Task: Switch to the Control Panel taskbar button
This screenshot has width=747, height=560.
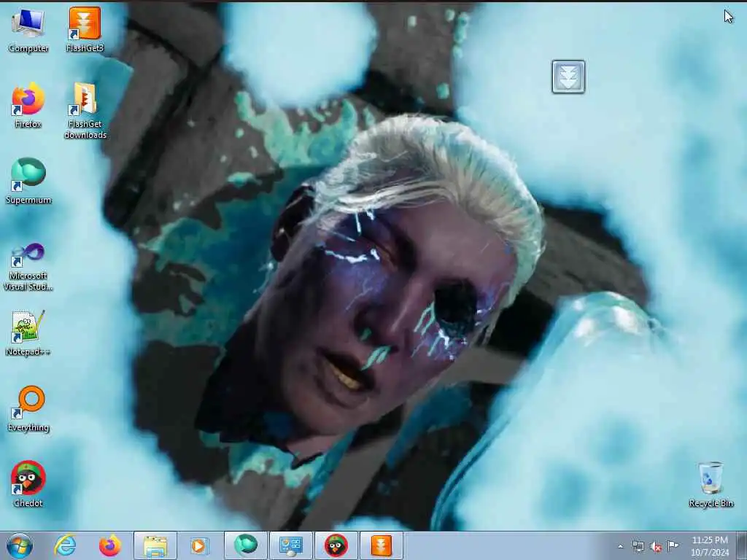Action: coord(291,545)
